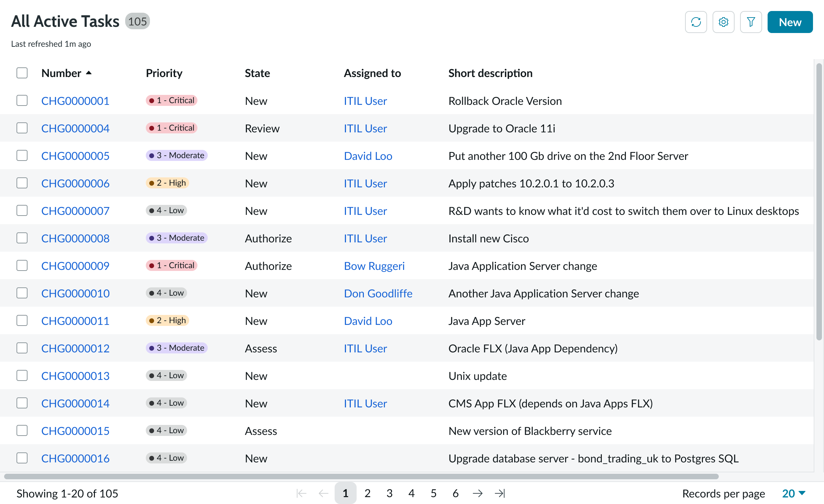Sort by State column header

[257, 73]
